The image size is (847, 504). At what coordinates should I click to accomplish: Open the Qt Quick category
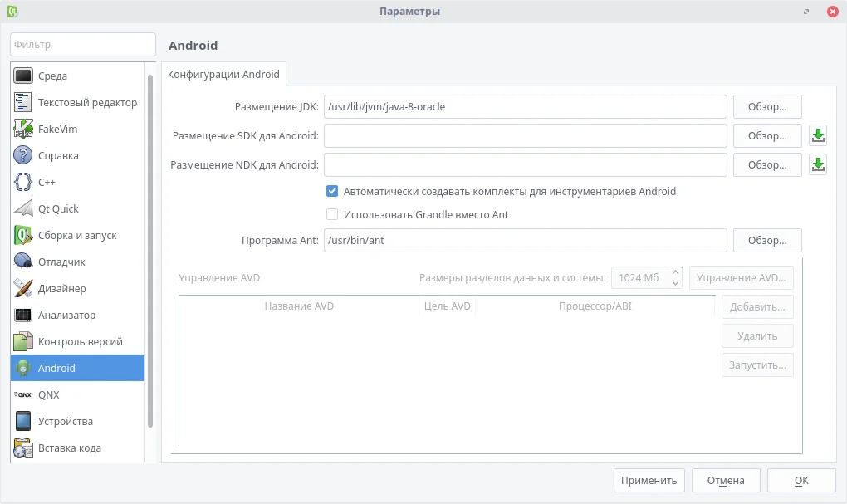click(x=58, y=209)
